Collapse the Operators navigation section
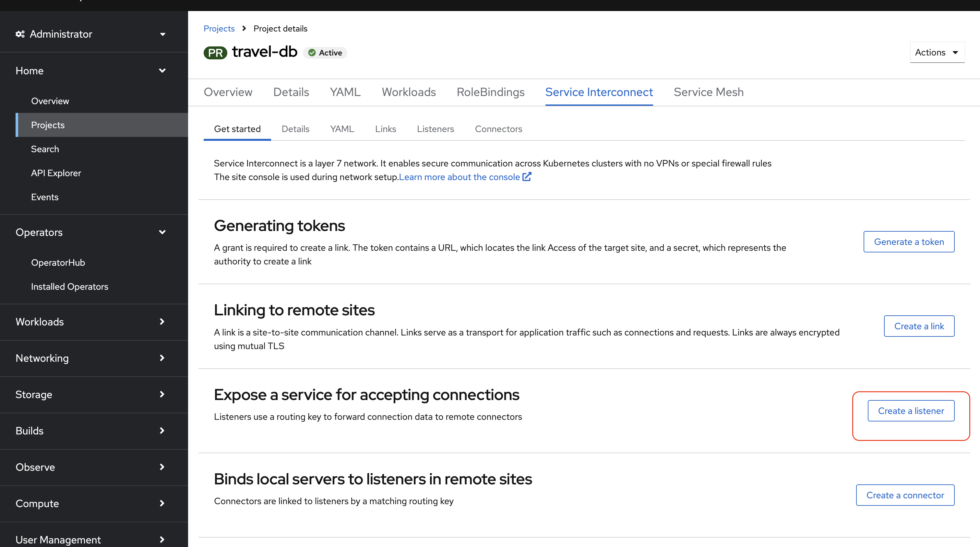 91,232
